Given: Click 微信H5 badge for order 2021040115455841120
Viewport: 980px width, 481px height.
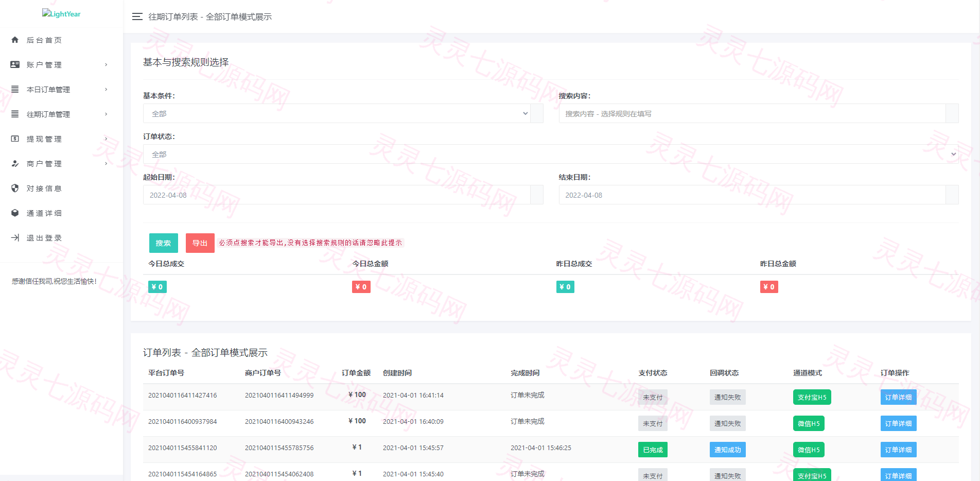Looking at the screenshot, I should pos(809,450).
